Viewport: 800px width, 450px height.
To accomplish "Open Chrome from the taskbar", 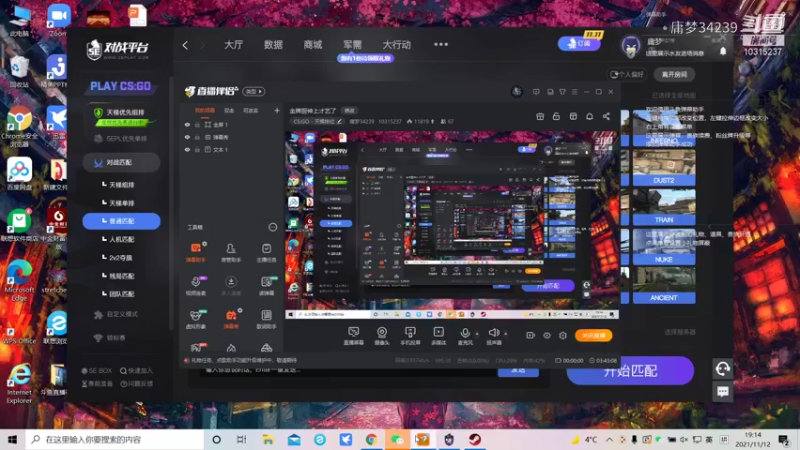I will (371, 439).
